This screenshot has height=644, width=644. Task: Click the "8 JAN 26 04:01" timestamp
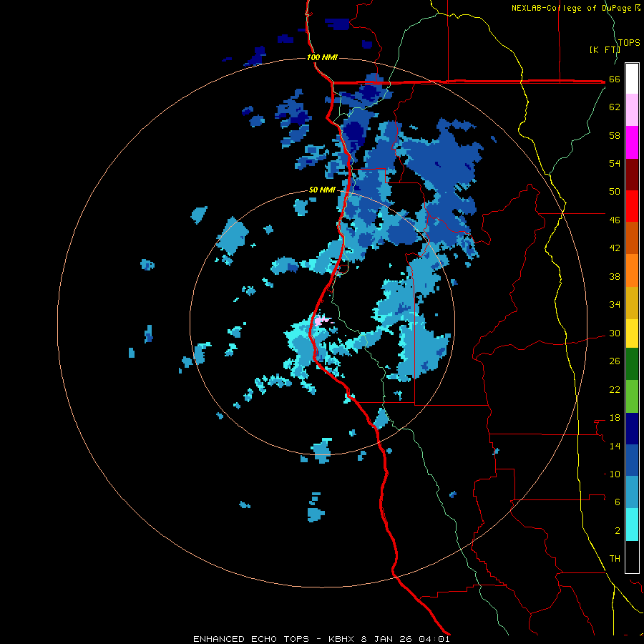tap(406, 639)
